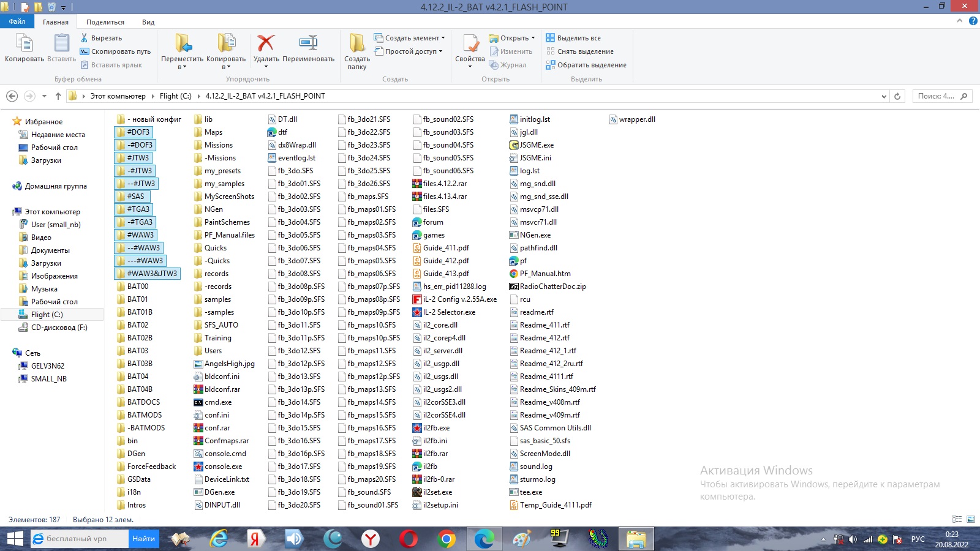
Task: Open the volume icon in system tray
Action: pyautogui.click(x=853, y=539)
